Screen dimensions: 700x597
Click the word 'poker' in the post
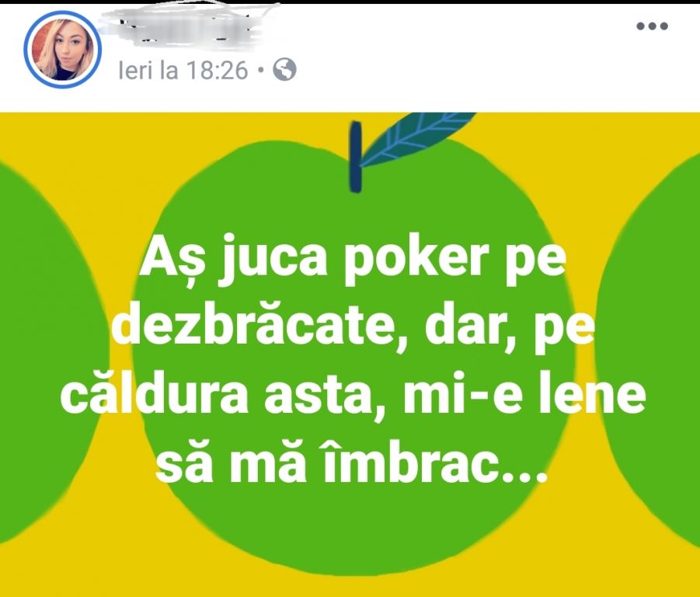pyautogui.click(x=414, y=260)
